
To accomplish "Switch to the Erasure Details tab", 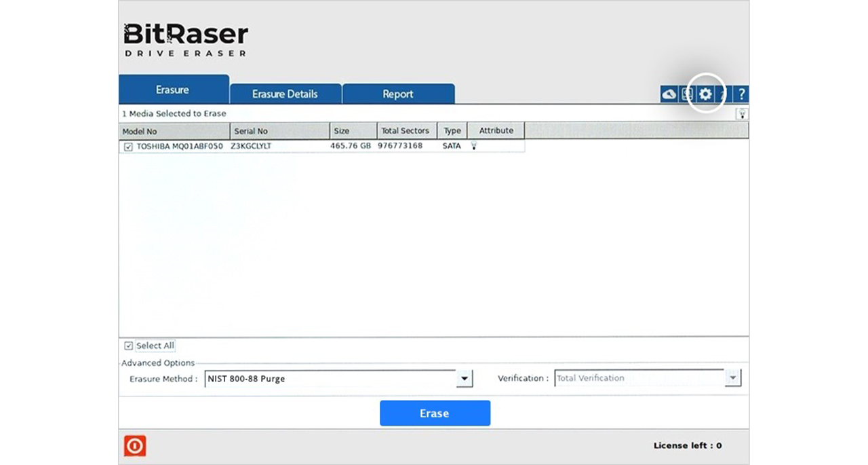I will coord(285,94).
